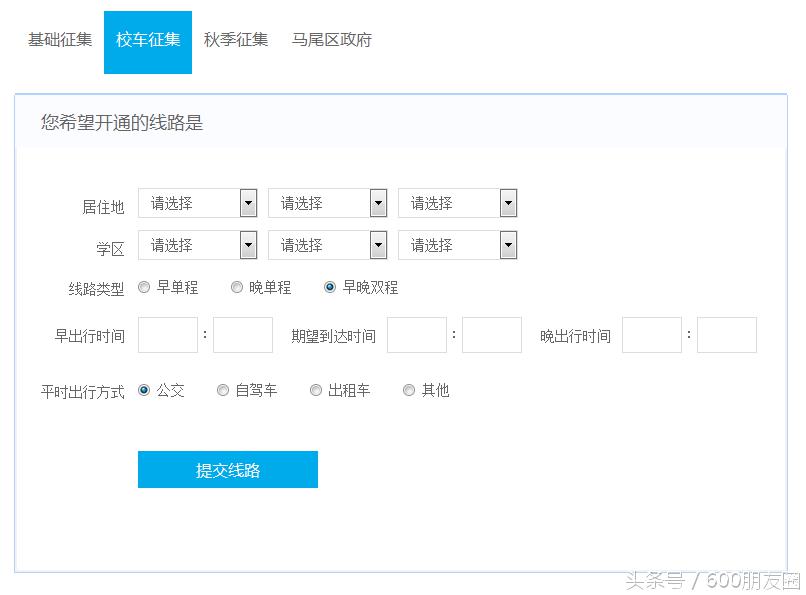Open the first 学区 dropdown
This screenshot has width=806, height=595.
tap(197, 245)
